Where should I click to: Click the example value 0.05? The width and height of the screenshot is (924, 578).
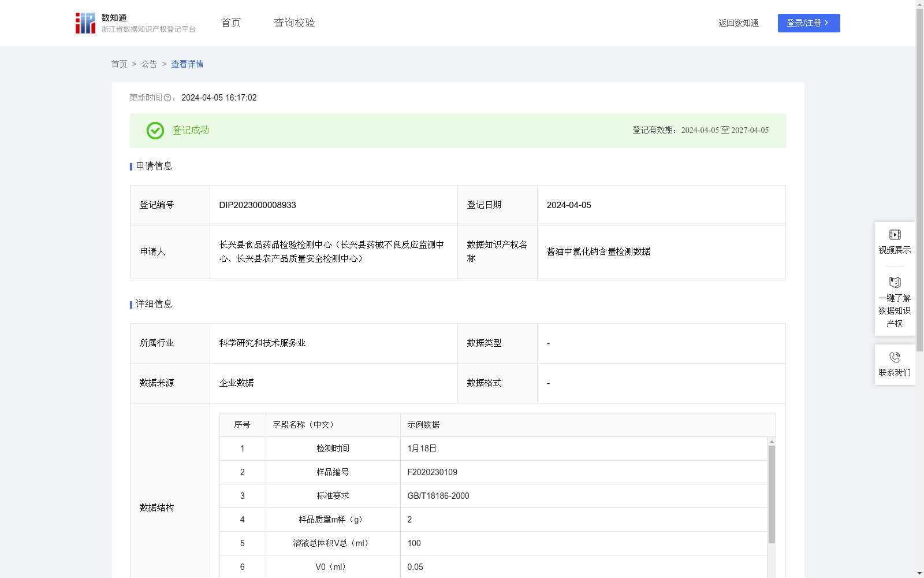click(415, 567)
